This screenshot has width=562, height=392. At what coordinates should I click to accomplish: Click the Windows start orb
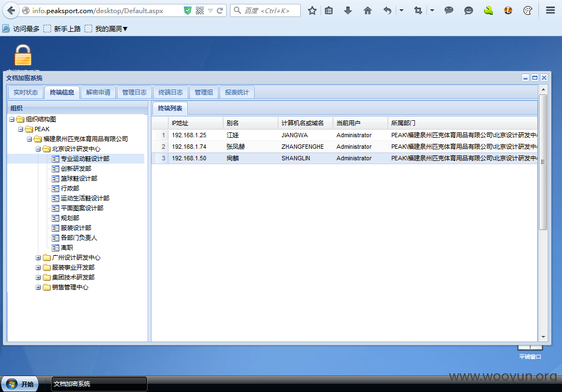12,384
